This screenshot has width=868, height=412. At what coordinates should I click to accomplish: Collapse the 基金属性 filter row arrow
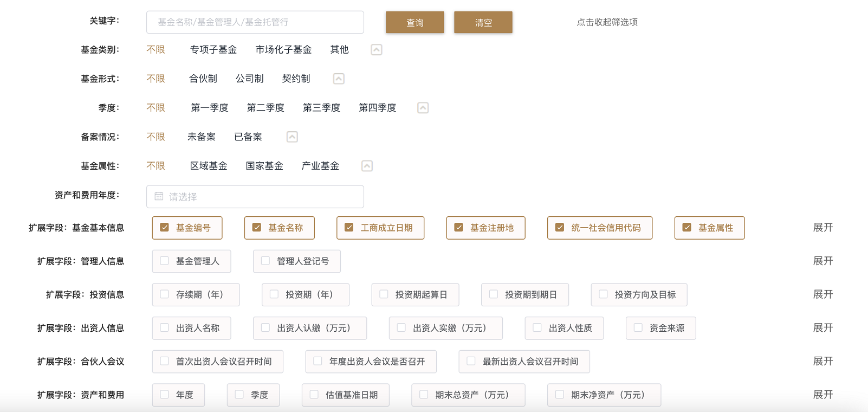click(367, 166)
